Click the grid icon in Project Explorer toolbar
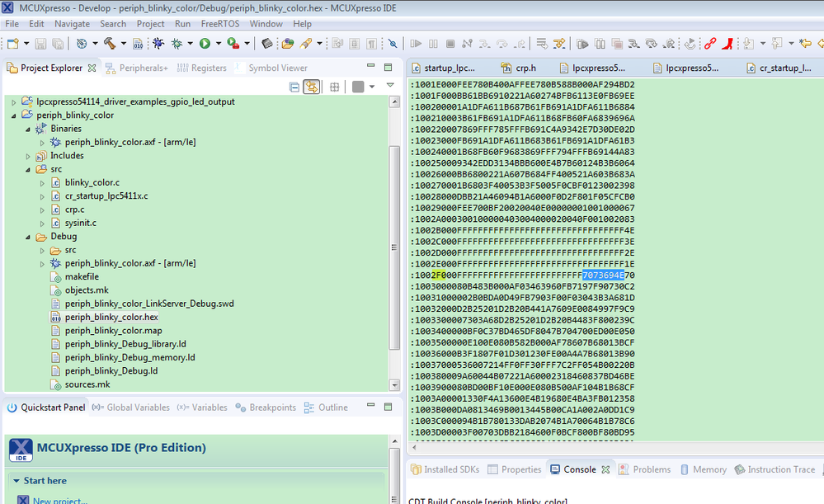This screenshot has height=504, width=824. click(x=334, y=87)
